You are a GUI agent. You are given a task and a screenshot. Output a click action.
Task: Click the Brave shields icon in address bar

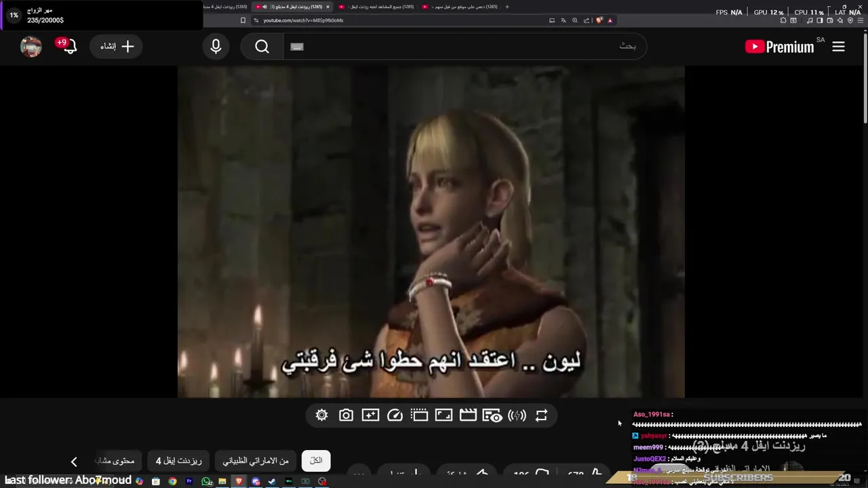click(x=599, y=20)
